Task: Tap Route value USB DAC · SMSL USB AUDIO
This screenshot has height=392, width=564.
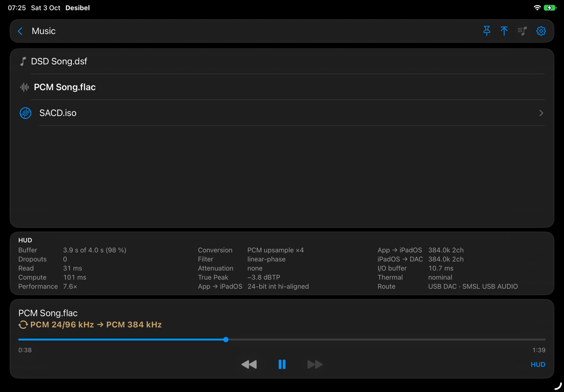Action: coord(473,286)
